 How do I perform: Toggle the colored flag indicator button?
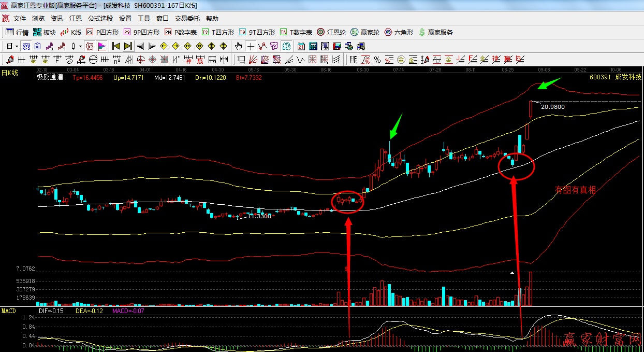pos(101,46)
